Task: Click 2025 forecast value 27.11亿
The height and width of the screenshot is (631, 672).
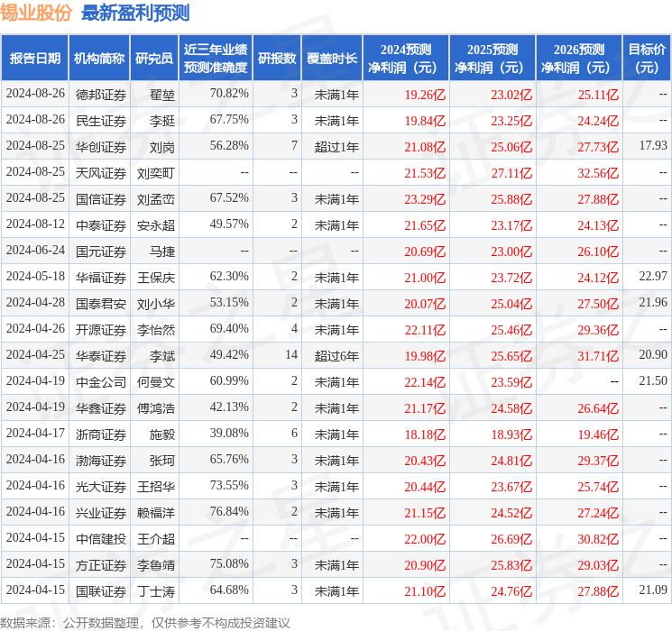Action: point(511,173)
